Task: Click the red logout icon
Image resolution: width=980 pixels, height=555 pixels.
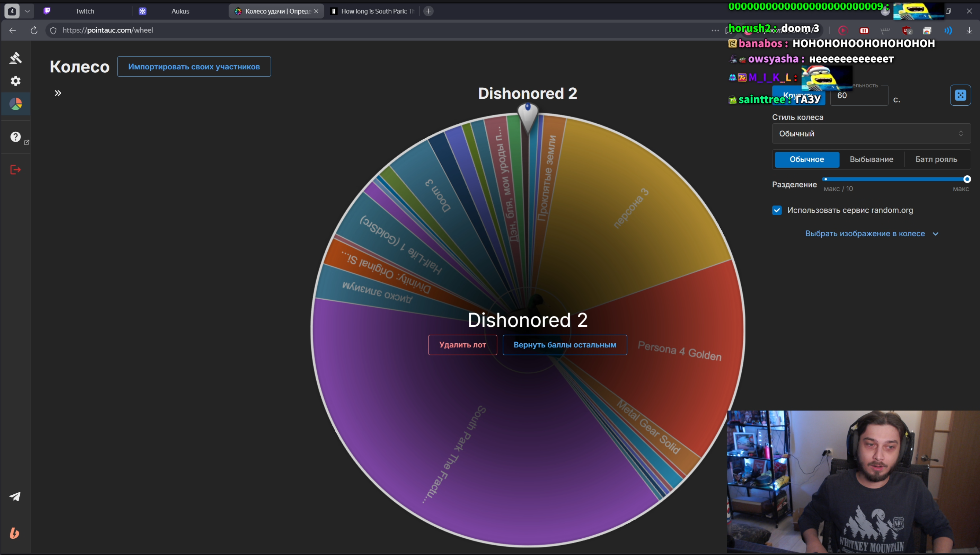Action: coord(15,170)
